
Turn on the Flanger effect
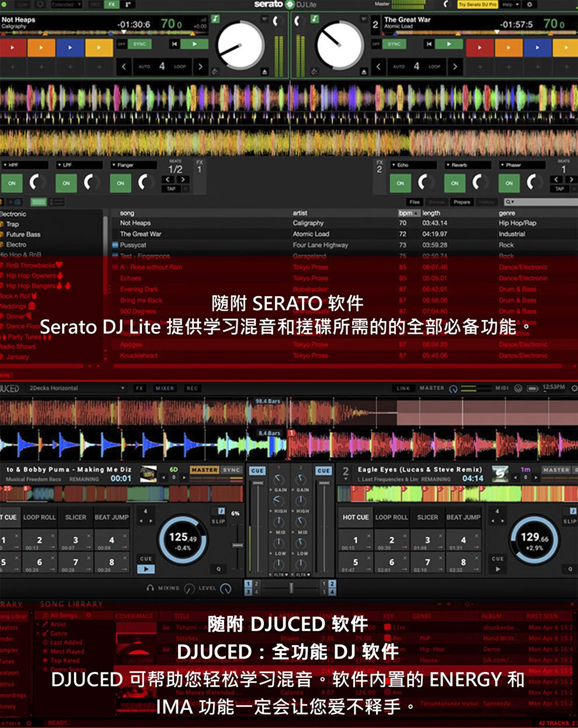pyautogui.click(x=120, y=183)
